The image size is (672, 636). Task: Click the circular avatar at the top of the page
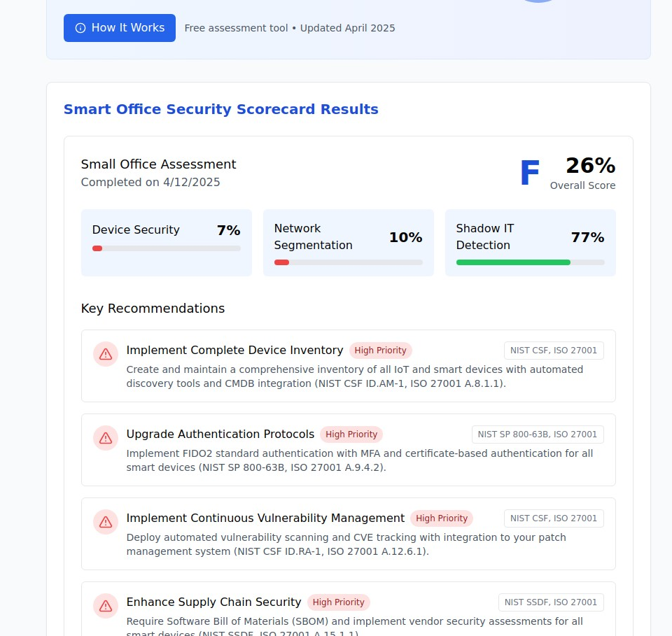pyautogui.click(x=538, y=1)
